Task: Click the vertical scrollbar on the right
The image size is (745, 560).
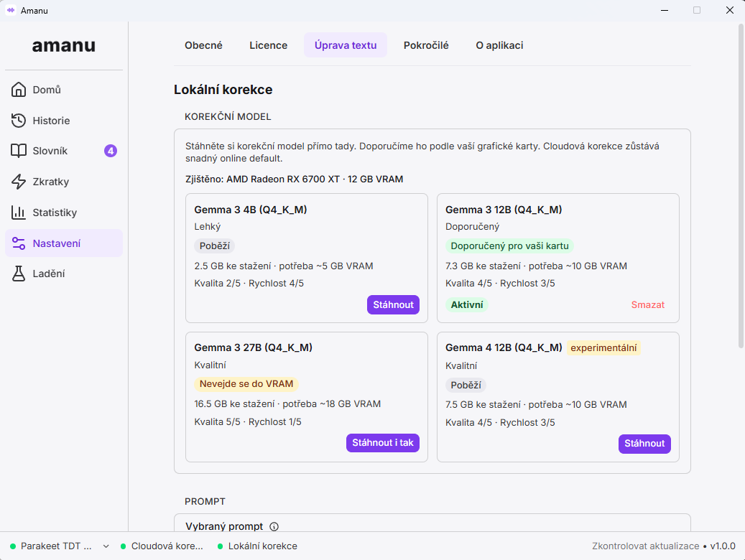Action: 741,186
